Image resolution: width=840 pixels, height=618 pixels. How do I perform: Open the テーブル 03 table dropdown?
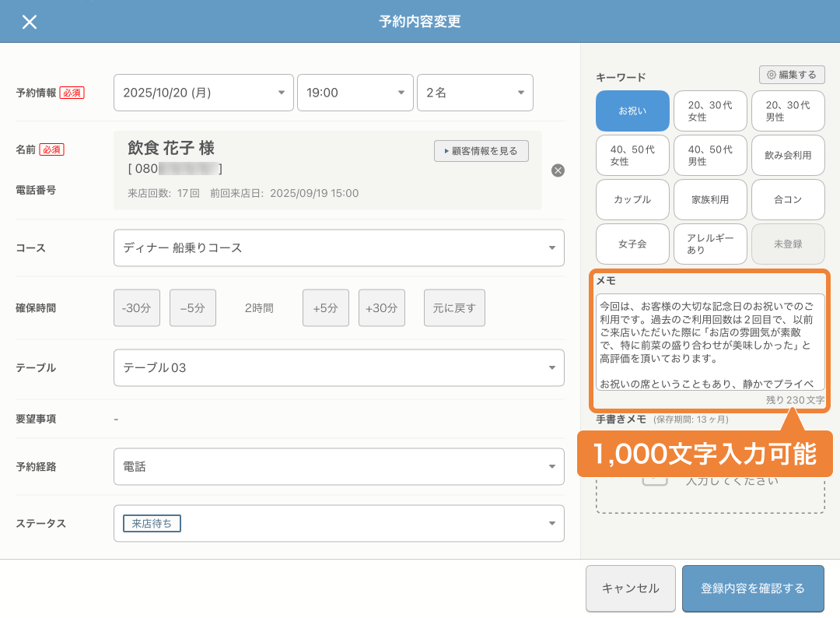(338, 367)
